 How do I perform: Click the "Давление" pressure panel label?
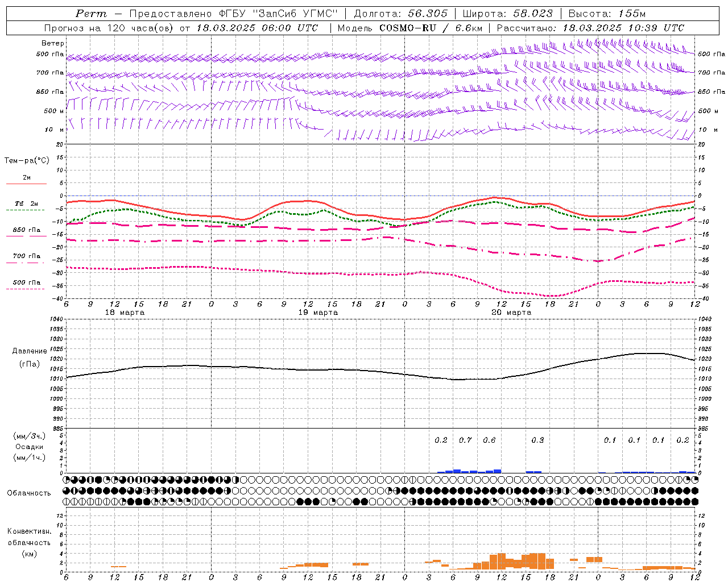[30, 351]
